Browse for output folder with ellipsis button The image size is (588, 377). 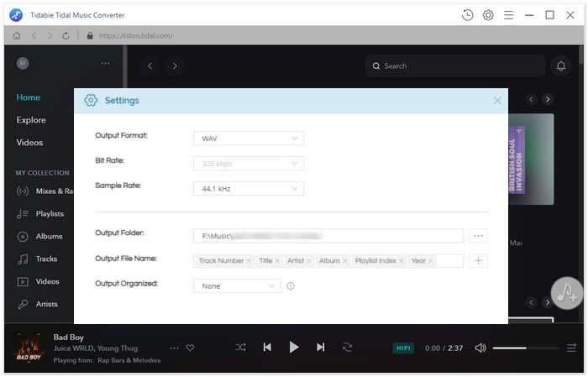[x=478, y=236]
